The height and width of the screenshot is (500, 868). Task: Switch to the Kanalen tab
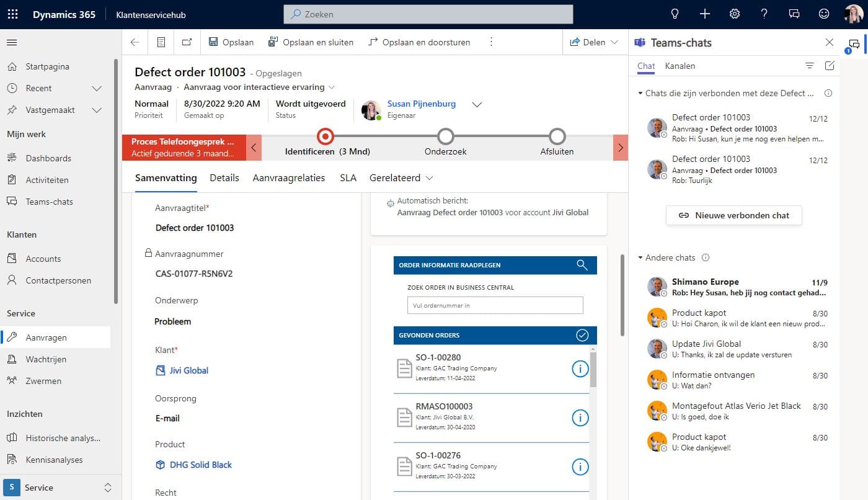680,66
